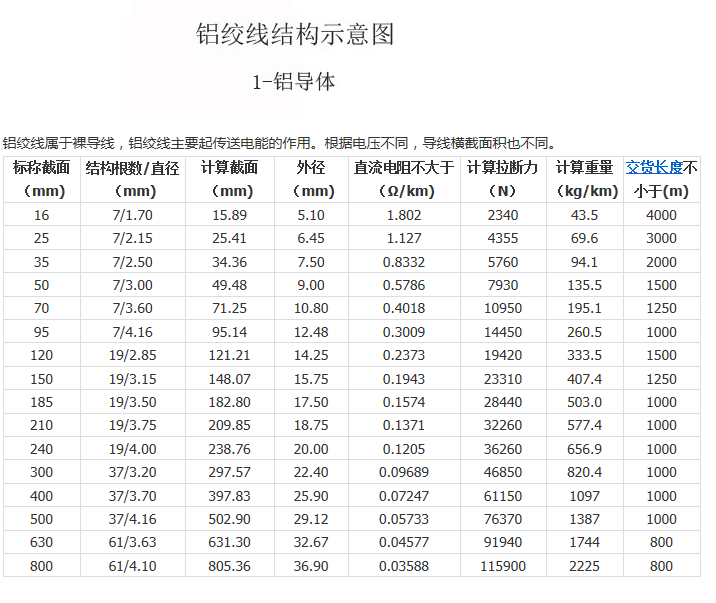Select the structure cell 61/4.10
Viewport: 716px width, 603px height.
pos(132,566)
